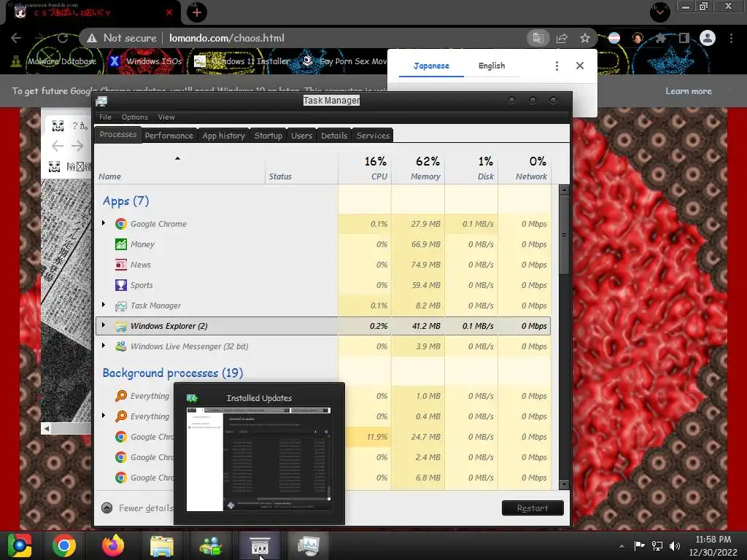Viewport: 747px width, 560px height.
Task: Choose Japanese in translate popup
Action: pyautogui.click(x=431, y=66)
